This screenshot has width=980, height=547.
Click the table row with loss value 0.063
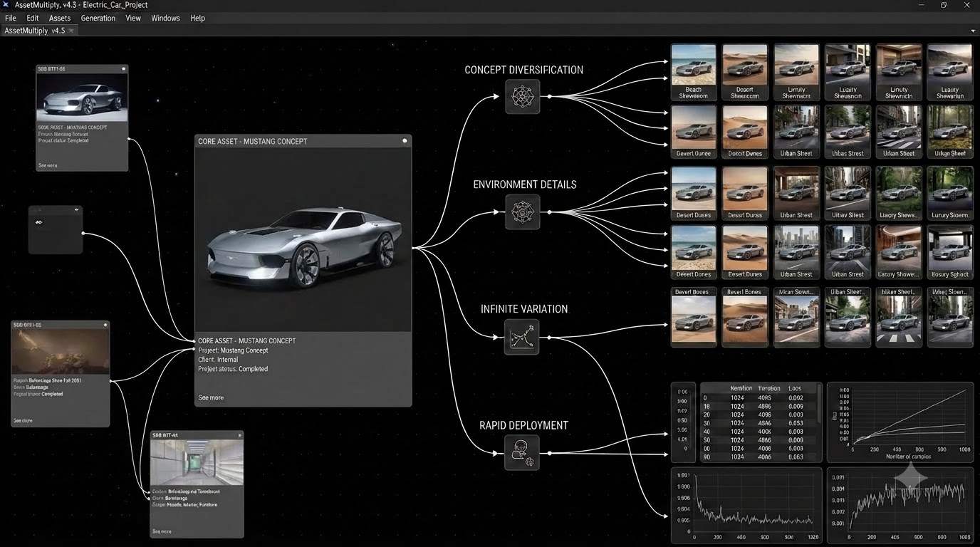tap(758, 457)
